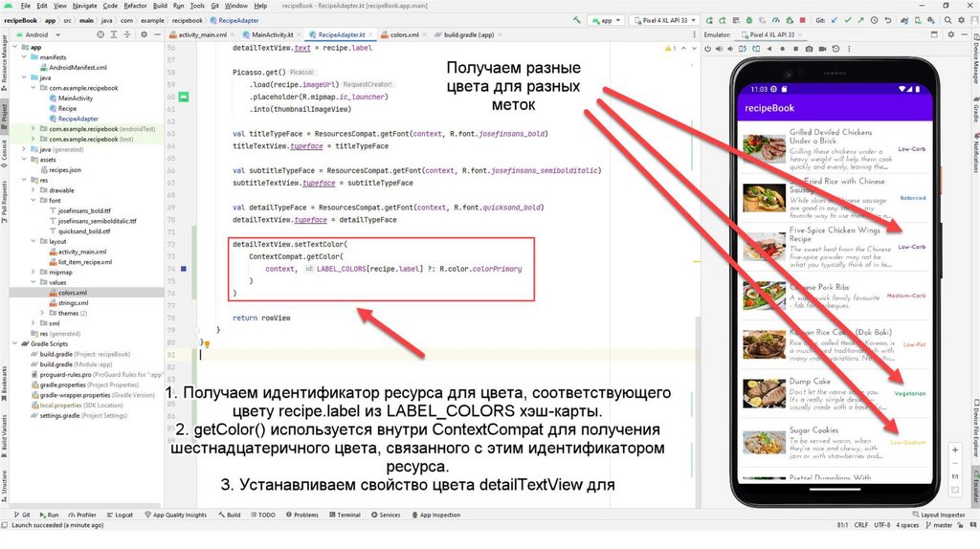
Task: Stop the running app with red square
Action: coord(803,20)
